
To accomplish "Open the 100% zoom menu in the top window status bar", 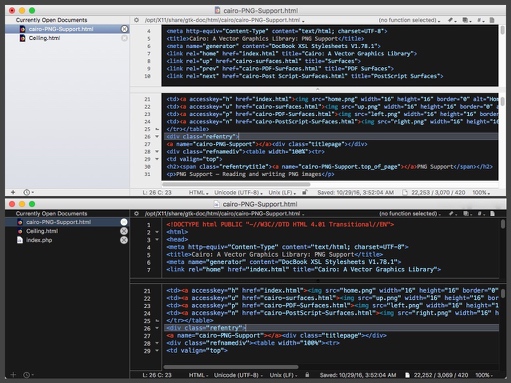I will [x=481, y=192].
